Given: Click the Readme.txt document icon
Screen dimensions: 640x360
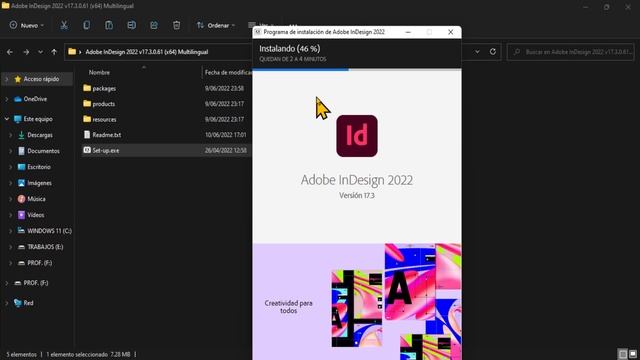Looking at the screenshot, I should tap(87, 134).
